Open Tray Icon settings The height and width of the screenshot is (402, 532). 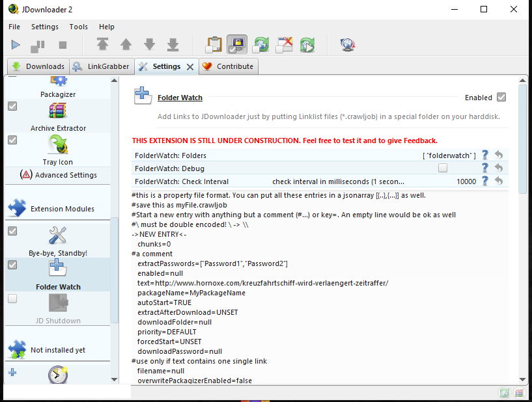click(58, 150)
